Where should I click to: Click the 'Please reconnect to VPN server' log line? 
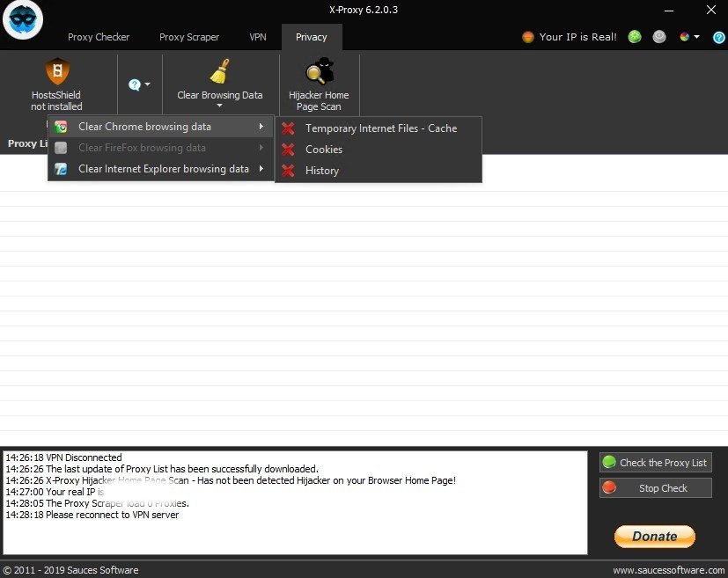(92, 515)
